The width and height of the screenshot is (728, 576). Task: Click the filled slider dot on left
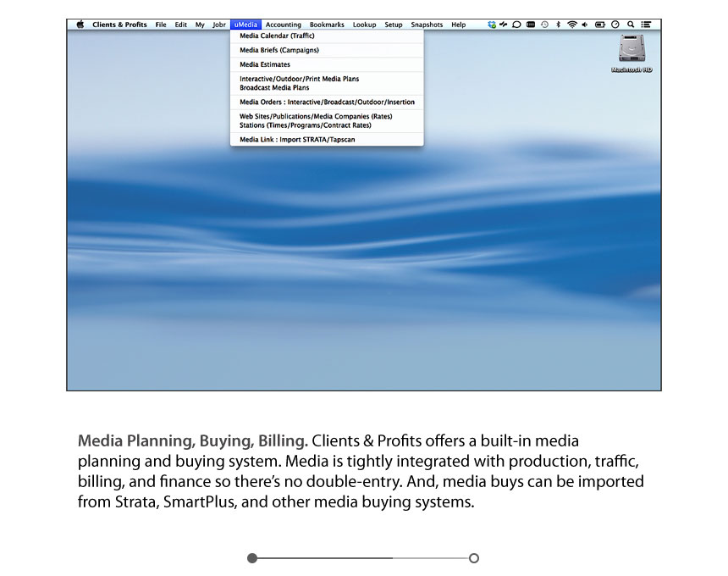(x=252, y=558)
